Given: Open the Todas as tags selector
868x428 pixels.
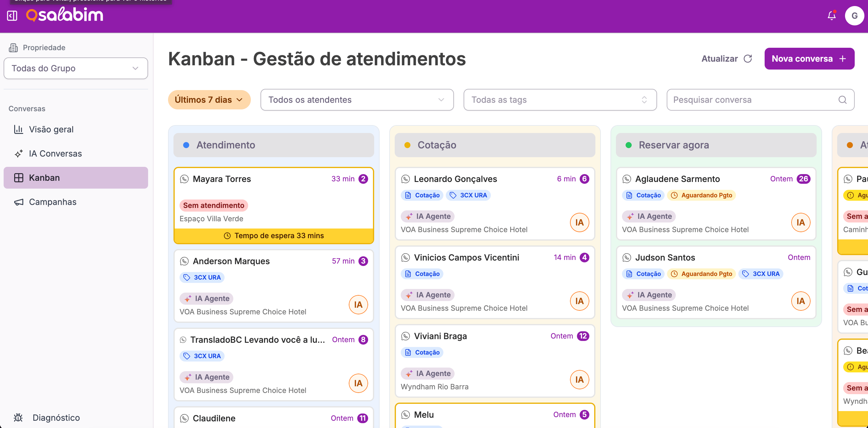Looking at the screenshot, I should click(x=560, y=100).
